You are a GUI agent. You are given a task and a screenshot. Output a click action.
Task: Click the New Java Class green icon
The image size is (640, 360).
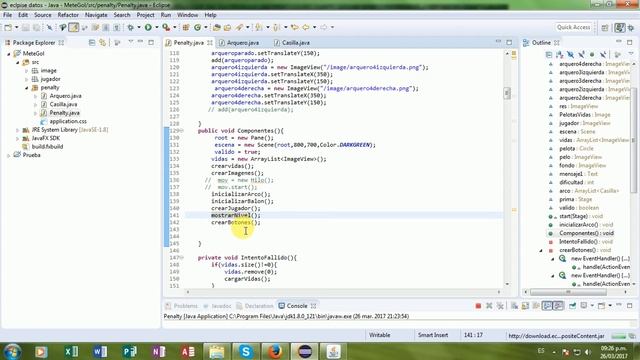(x=198, y=27)
